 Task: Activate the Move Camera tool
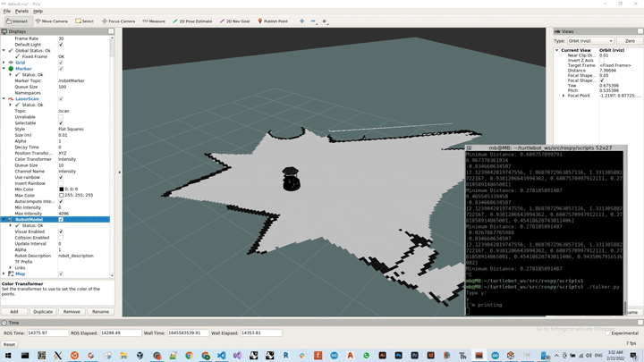pos(52,21)
